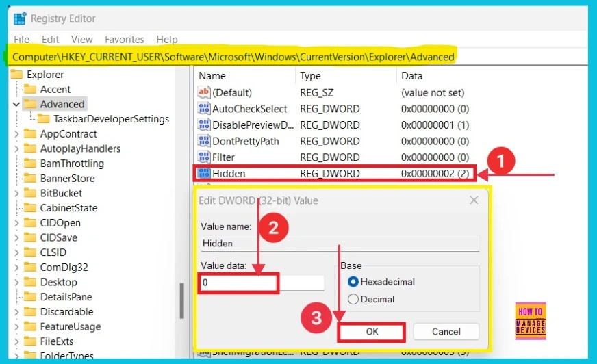Click the tree pane vertical scrollbar thumb
The image size is (597, 364).
coord(182,300)
